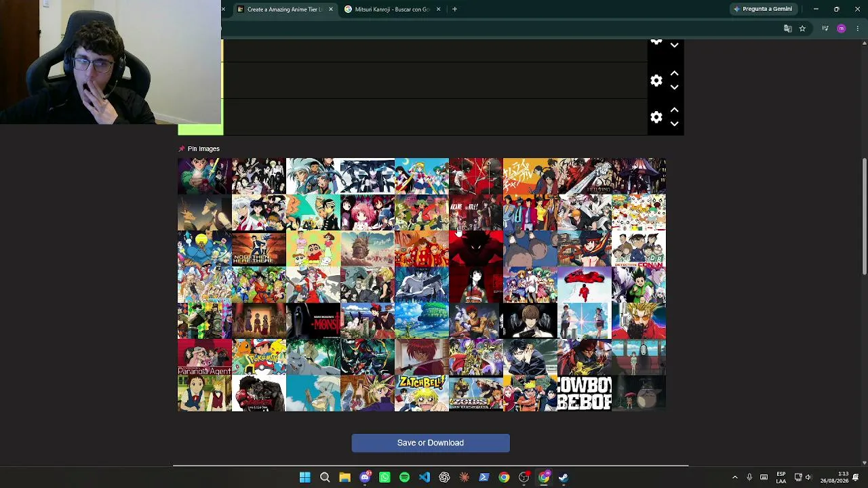Close the Mitsuri Kanroji search tab
The width and height of the screenshot is (868, 488).
(438, 9)
